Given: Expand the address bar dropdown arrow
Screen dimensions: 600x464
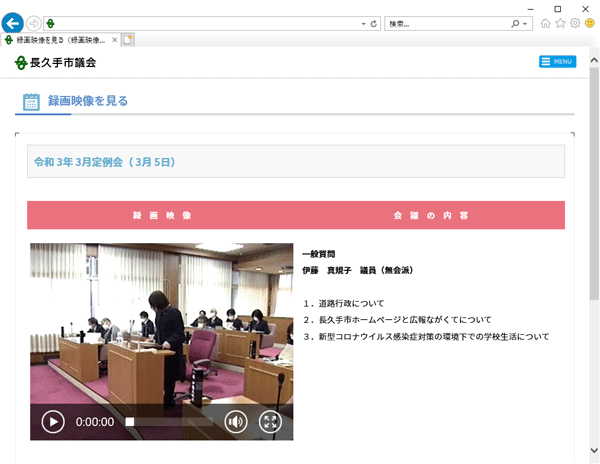Looking at the screenshot, I should coord(363,23).
